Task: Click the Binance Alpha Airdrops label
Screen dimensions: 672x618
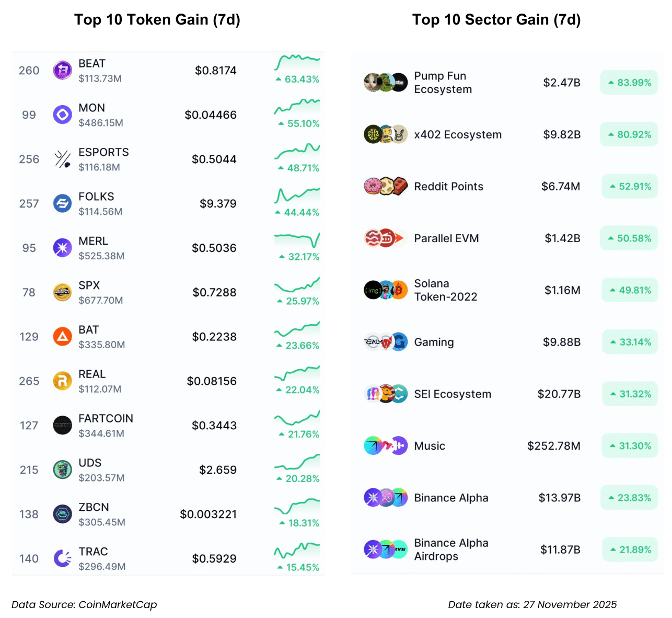Action: pyautogui.click(x=451, y=550)
